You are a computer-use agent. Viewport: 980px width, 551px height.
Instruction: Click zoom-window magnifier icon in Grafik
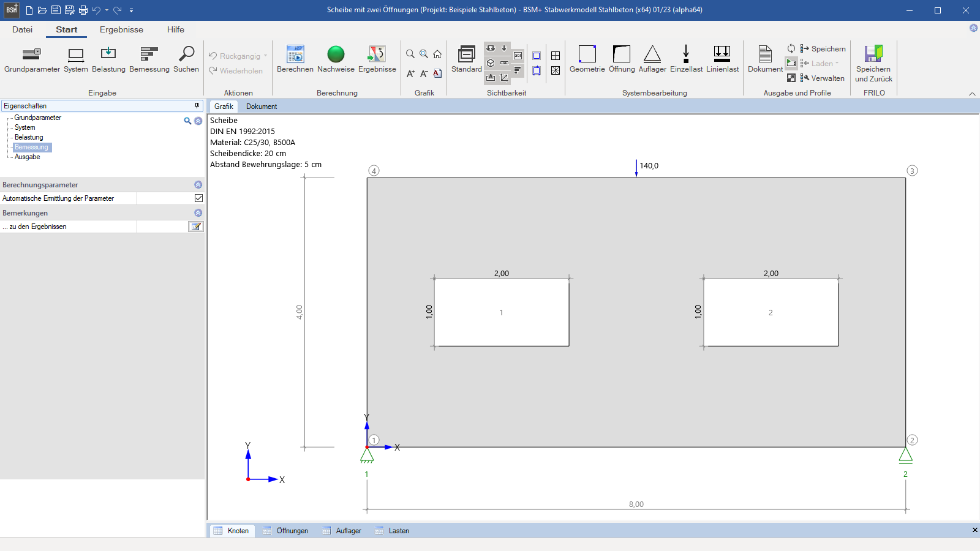[424, 54]
